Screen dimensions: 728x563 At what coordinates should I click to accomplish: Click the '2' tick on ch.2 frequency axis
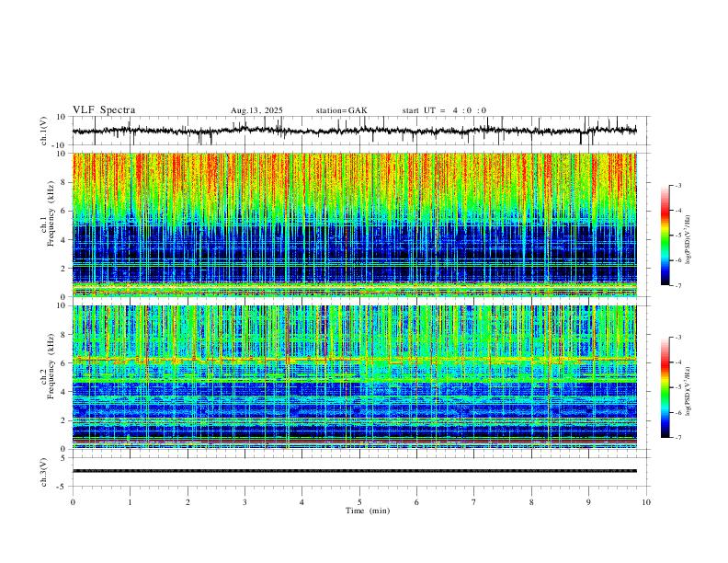click(x=63, y=420)
